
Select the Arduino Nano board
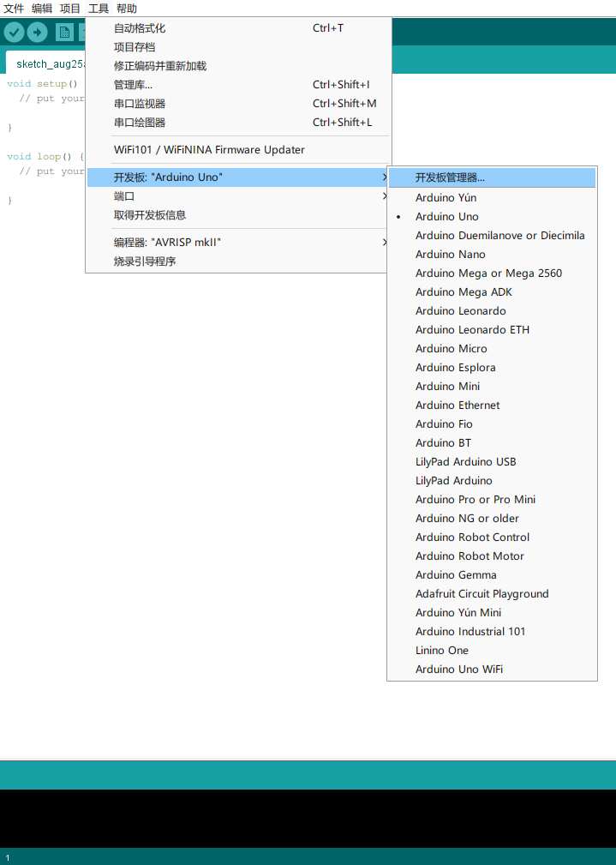(492, 254)
